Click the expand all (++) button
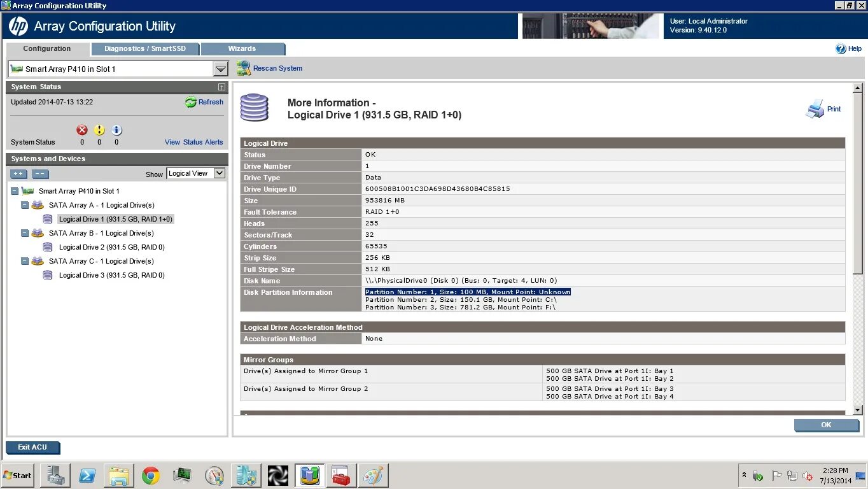The width and height of the screenshot is (868, 489). [x=18, y=174]
